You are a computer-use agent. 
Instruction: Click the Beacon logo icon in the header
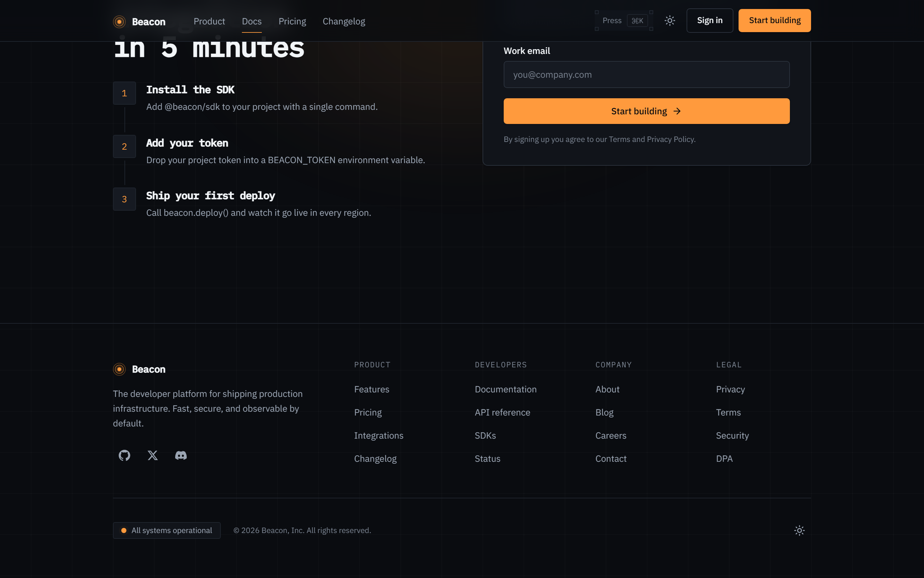[119, 22]
